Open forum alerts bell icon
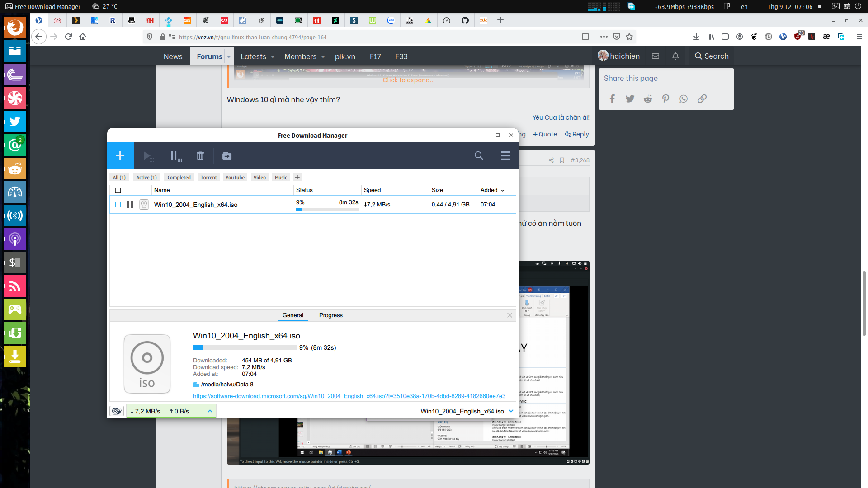The height and width of the screenshot is (488, 868). [x=675, y=56]
